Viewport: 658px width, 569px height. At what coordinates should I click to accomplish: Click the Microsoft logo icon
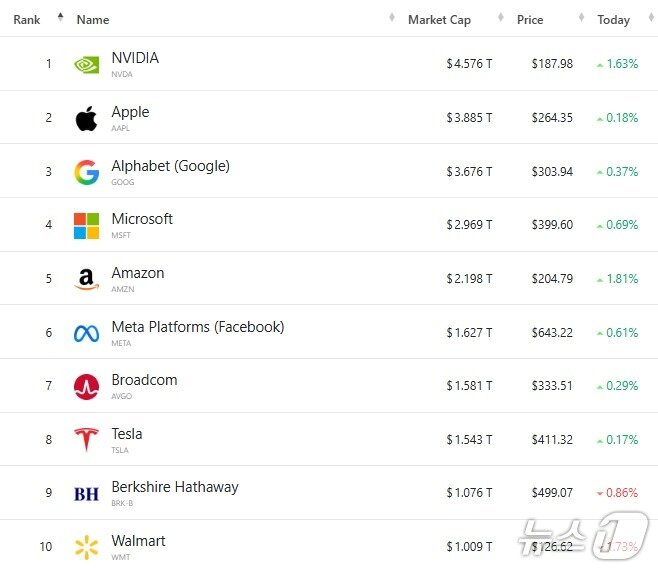[86, 226]
